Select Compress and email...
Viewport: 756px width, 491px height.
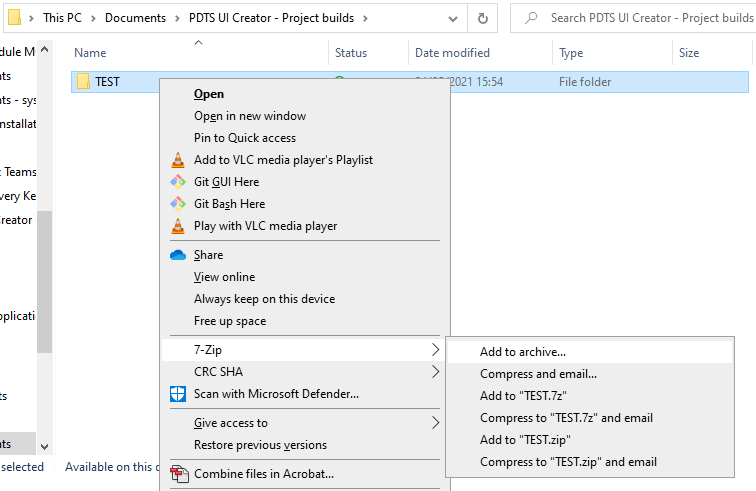[x=539, y=374]
